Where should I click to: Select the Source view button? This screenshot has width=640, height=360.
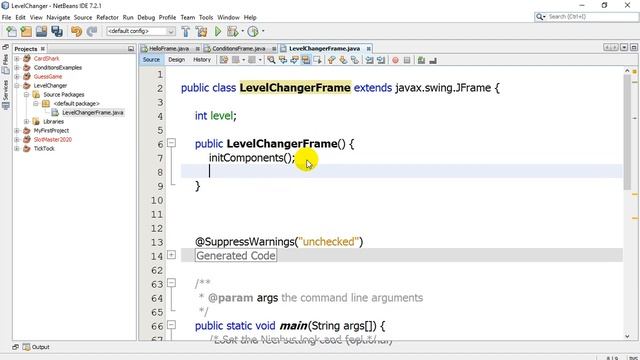(151, 60)
